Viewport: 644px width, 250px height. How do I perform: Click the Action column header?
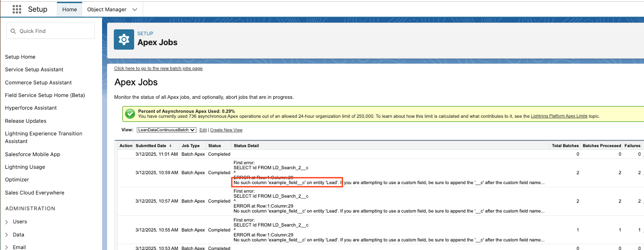[126, 146]
